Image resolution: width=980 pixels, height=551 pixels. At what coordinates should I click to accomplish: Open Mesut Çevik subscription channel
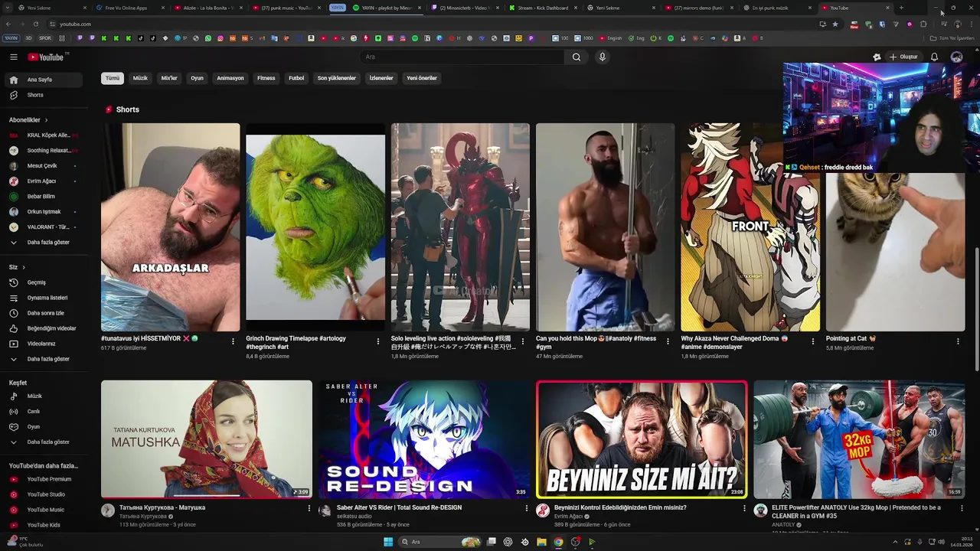point(43,166)
